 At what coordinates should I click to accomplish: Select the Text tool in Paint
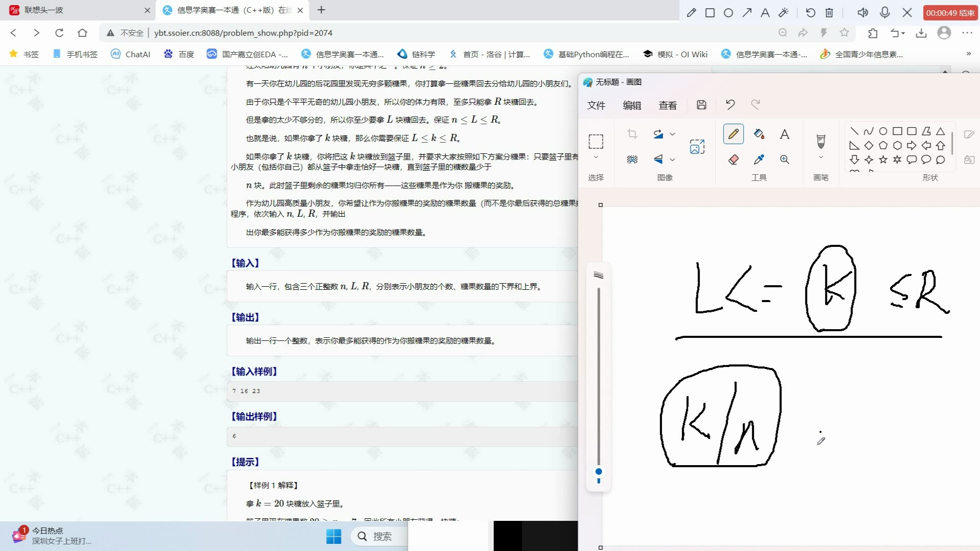[785, 134]
